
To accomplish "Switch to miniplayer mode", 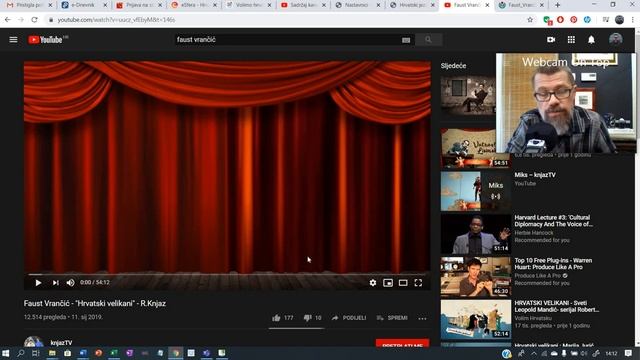I will point(388,282).
